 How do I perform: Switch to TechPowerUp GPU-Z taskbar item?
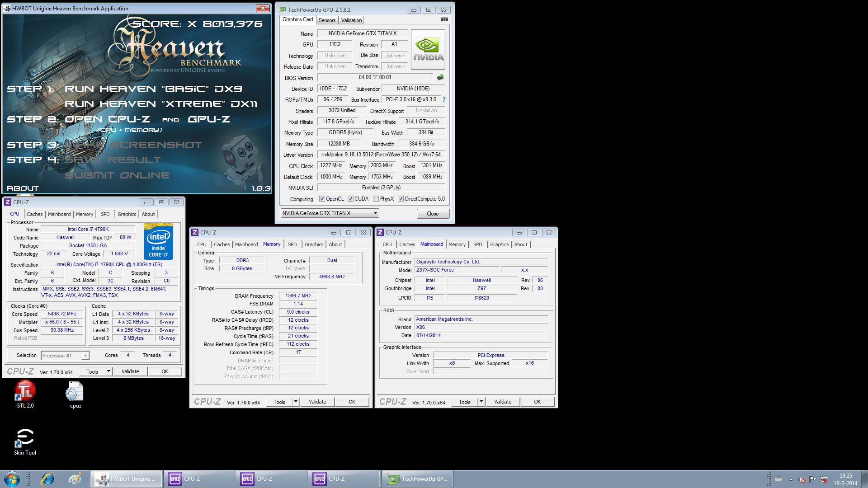(x=417, y=479)
